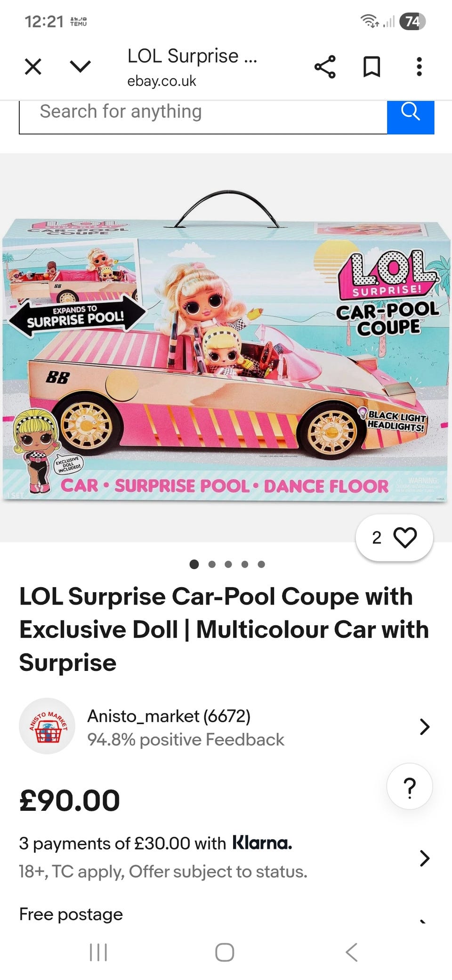Jump to the last carousel dot

261,564
